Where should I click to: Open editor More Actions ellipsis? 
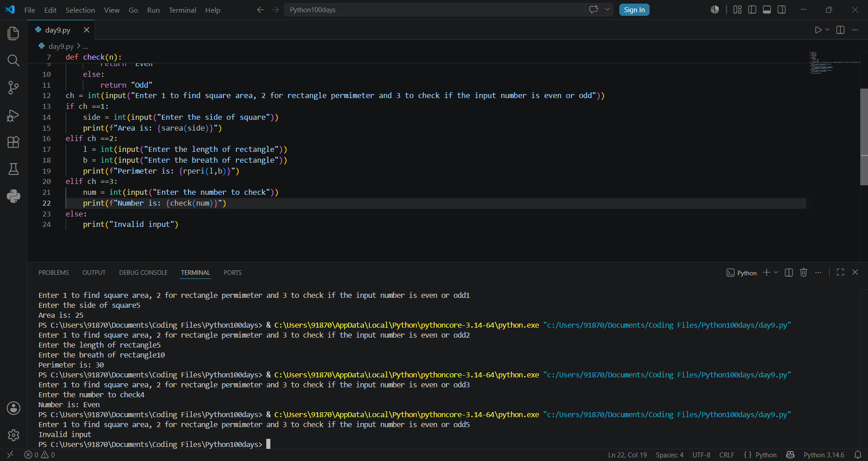(x=855, y=30)
